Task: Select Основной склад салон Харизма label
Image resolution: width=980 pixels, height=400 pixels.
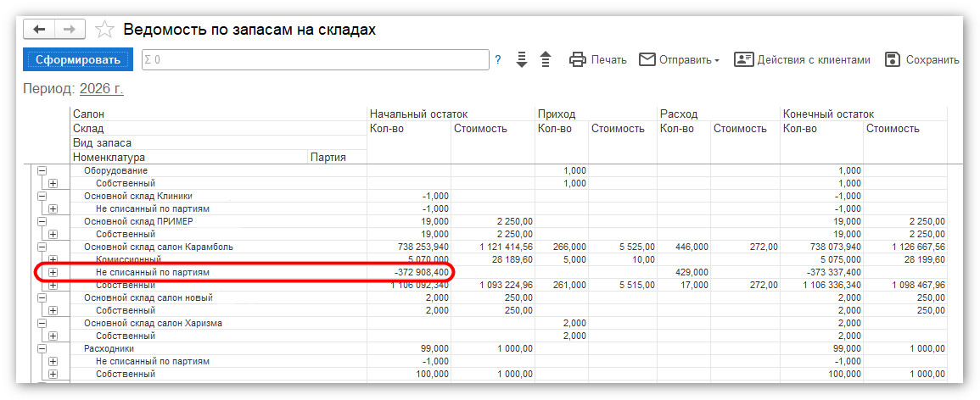Action: click(x=153, y=323)
